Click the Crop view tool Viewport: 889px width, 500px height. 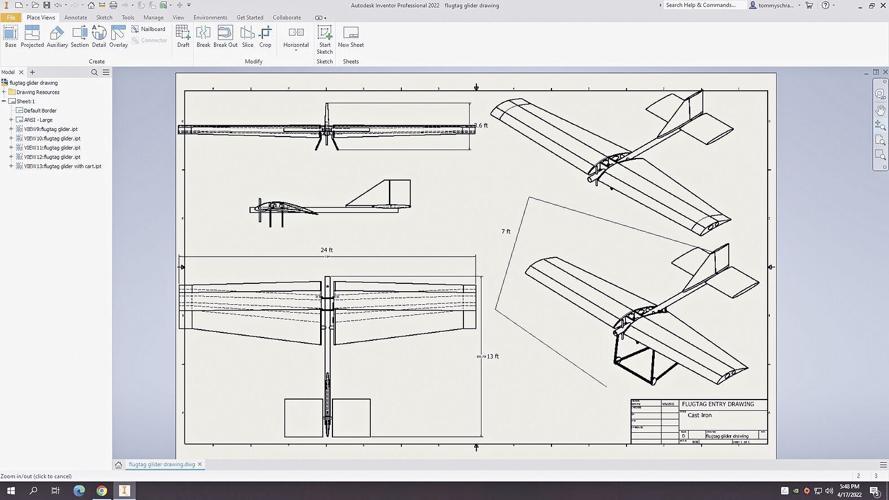coord(265,37)
